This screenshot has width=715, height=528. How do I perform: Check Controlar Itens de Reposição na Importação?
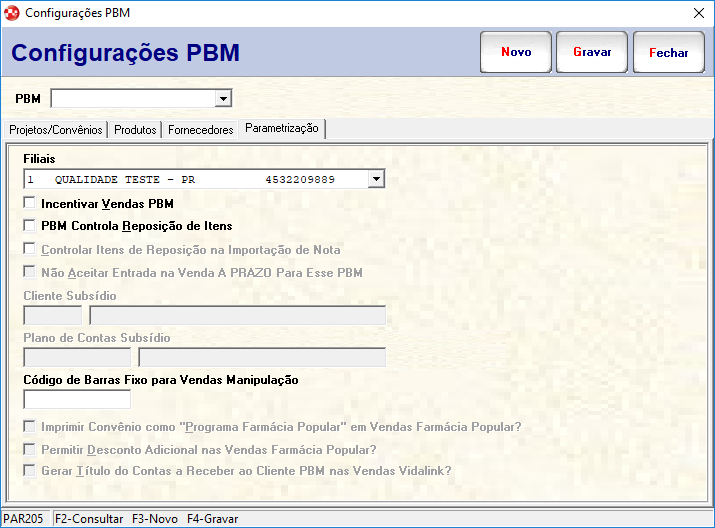tap(30, 249)
